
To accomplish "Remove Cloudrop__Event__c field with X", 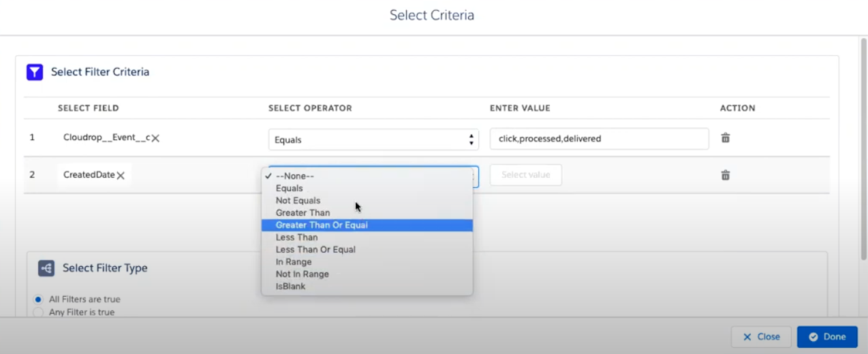I will (x=155, y=138).
